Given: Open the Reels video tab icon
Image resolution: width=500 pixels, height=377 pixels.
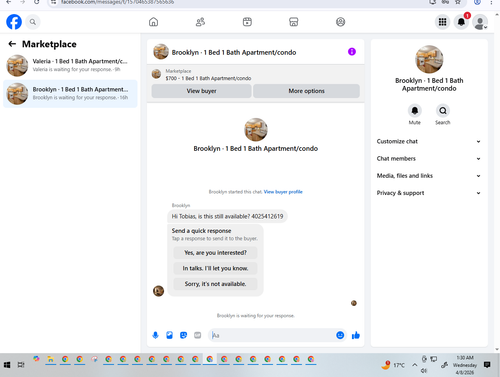Looking at the screenshot, I should [247, 22].
